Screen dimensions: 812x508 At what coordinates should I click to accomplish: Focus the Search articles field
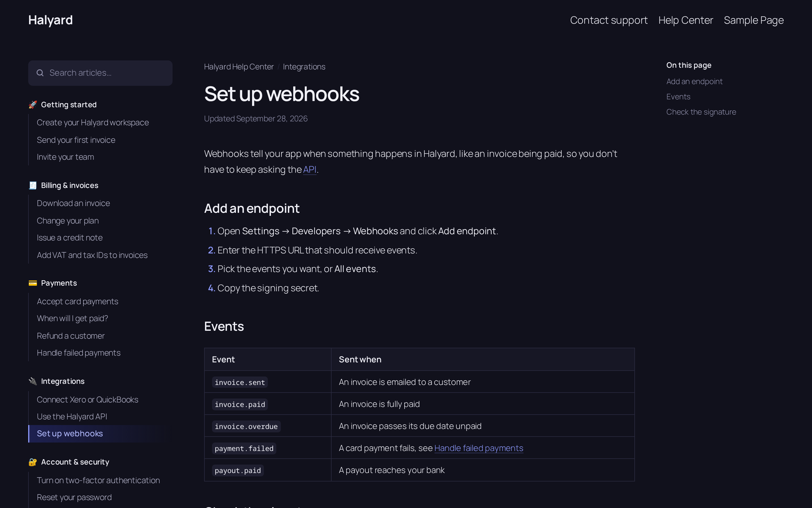(x=100, y=73)
